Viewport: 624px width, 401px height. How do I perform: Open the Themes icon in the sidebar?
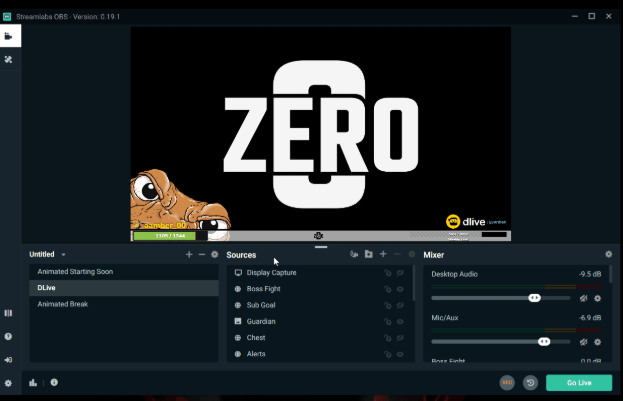[8, 60]
